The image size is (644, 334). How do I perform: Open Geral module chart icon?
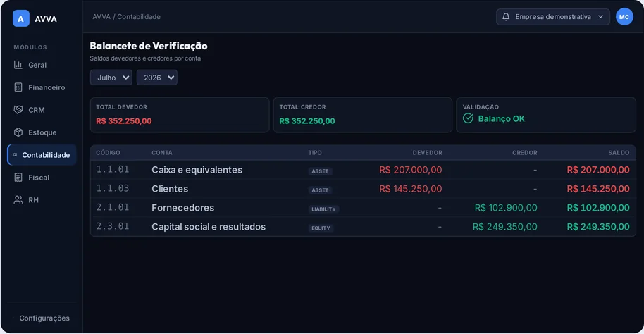(18, 65)
